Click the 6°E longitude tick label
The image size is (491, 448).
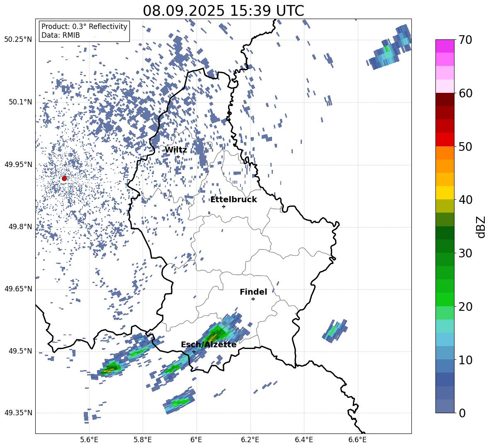pyautogui.click(x=196, y=440)
